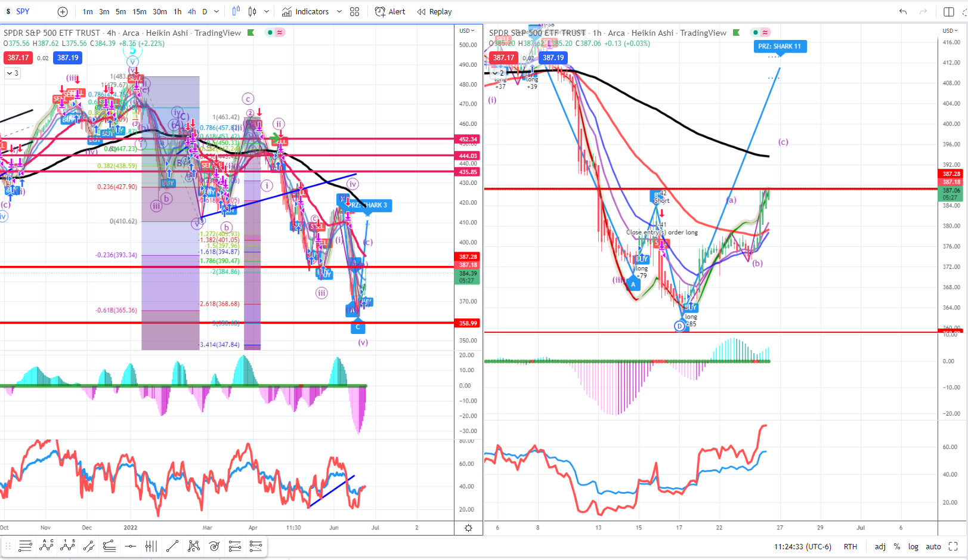
Task: Click the redo arrow
Action: pyautogui.click(x=923, y=11)
